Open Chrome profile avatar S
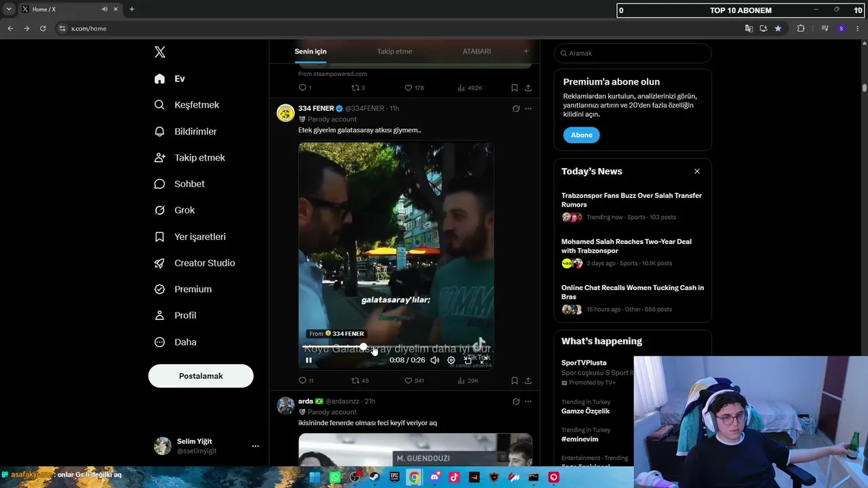Screen dimensions: 868x488 point(842,28)
